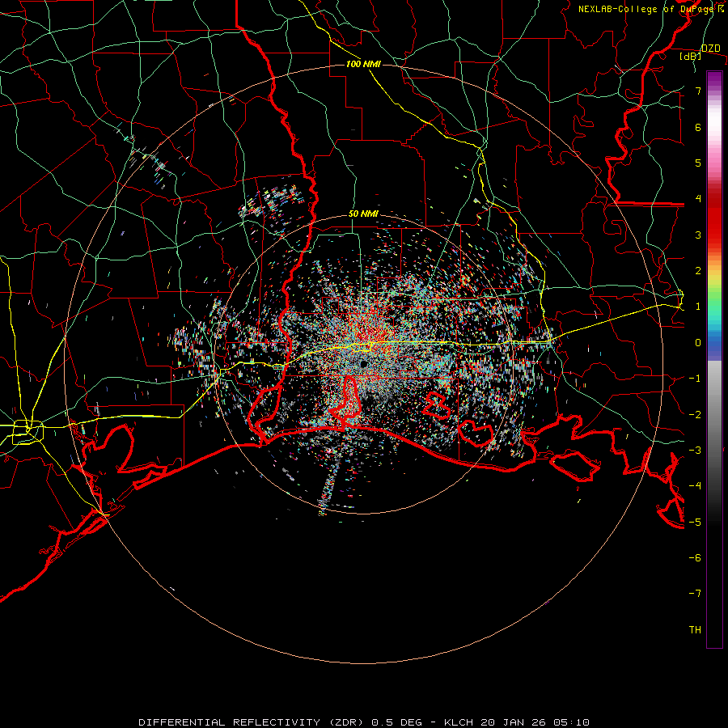
Task: Click the "[dB]" units label
Action: (x=691, y=57)
